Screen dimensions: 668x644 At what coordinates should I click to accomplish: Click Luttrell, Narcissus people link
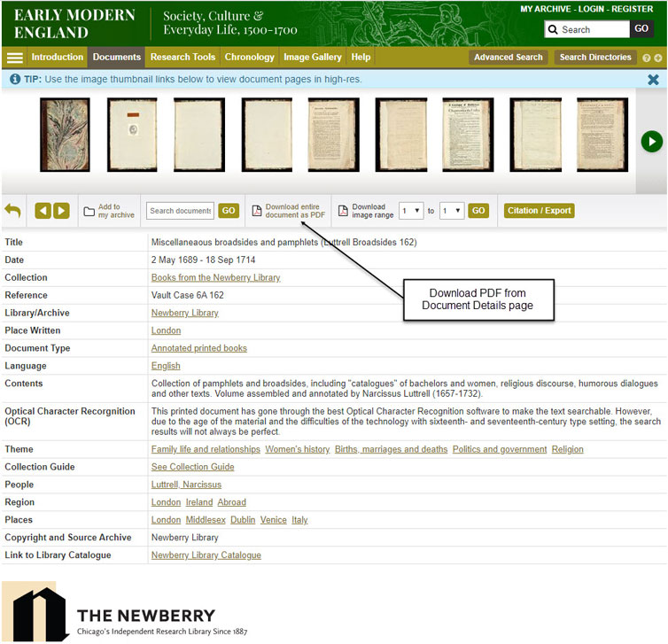pyautogui.click(x=186, y=485)
